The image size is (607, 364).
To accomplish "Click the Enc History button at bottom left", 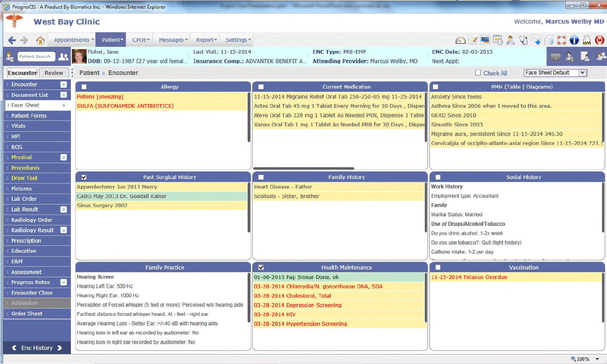I will pyautogui.click(x=36, y=348).
